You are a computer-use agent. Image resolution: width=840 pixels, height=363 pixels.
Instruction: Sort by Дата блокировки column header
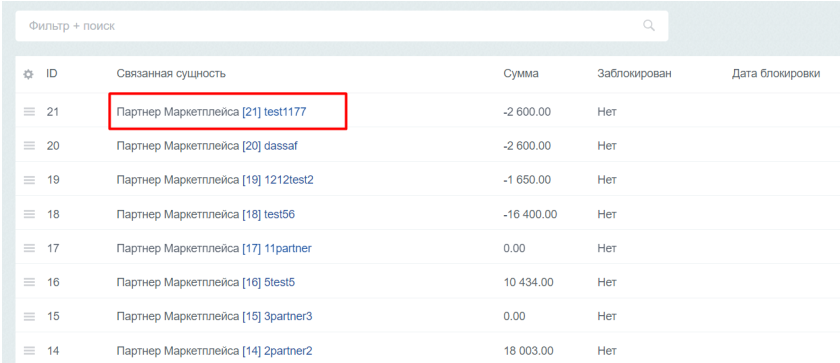(x=776, y=74)
